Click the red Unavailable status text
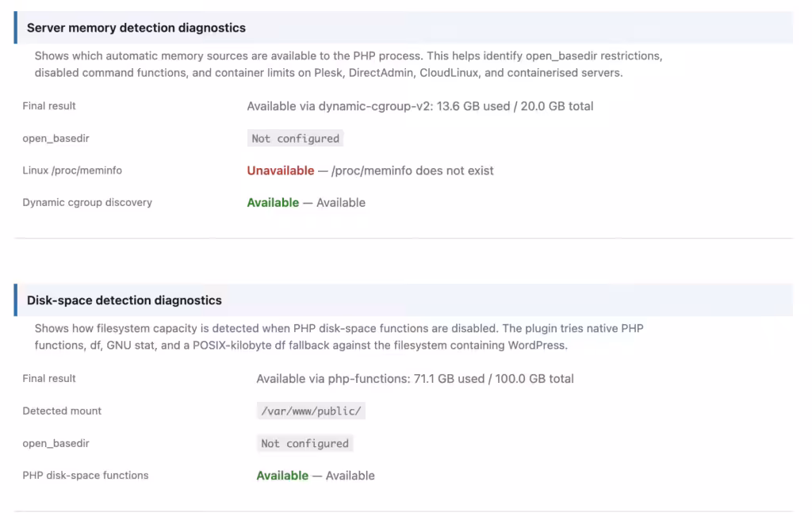Image resolution: width=812 pixels, height=520 pixels. tap(280, 170)
